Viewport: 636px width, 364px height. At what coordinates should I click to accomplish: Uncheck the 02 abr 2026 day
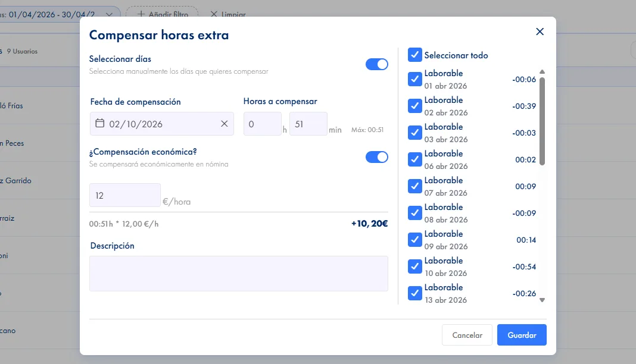[x=415, y=106]
